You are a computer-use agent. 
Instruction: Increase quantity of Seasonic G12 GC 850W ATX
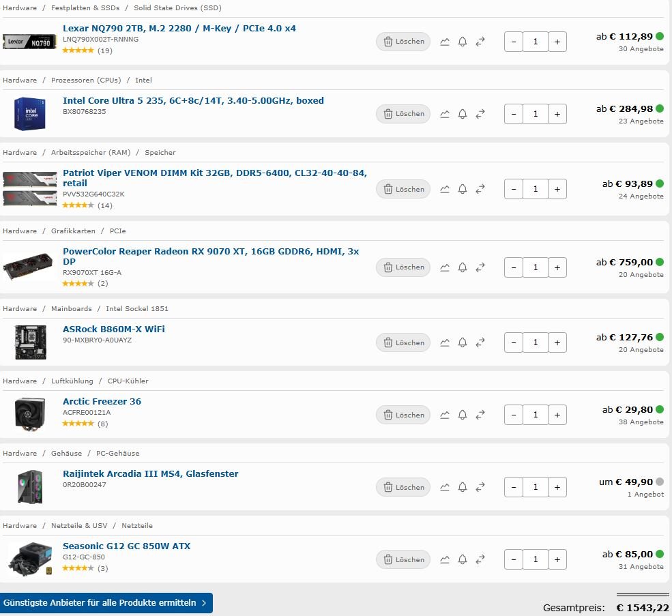pos(557,559)
